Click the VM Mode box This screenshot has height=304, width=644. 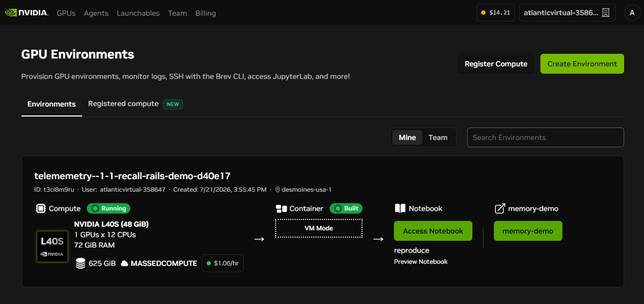point(319,228)
